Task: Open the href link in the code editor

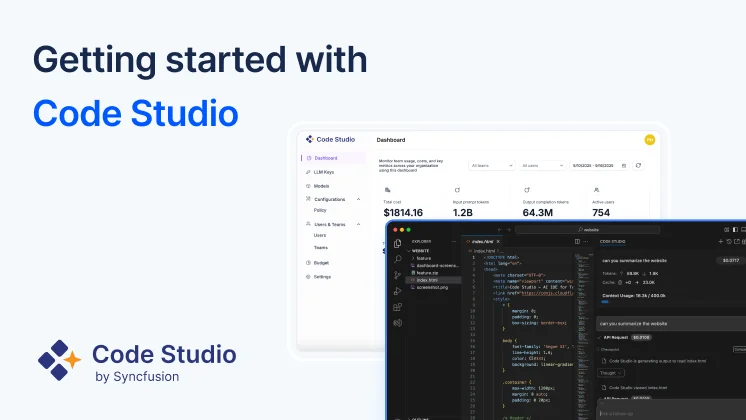Action: (547, 293)
